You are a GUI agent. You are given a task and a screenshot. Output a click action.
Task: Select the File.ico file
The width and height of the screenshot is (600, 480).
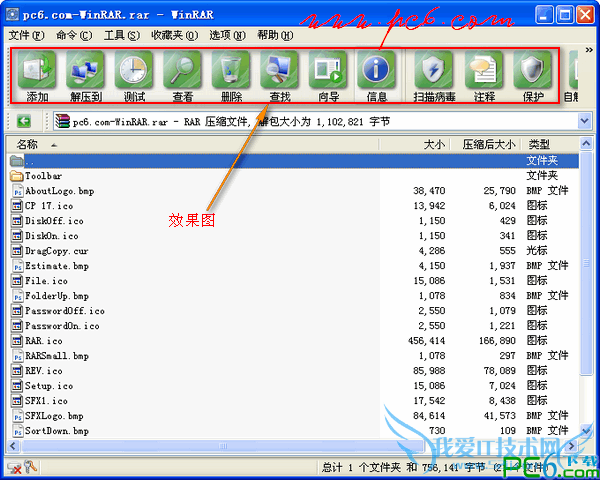point(46,281)
